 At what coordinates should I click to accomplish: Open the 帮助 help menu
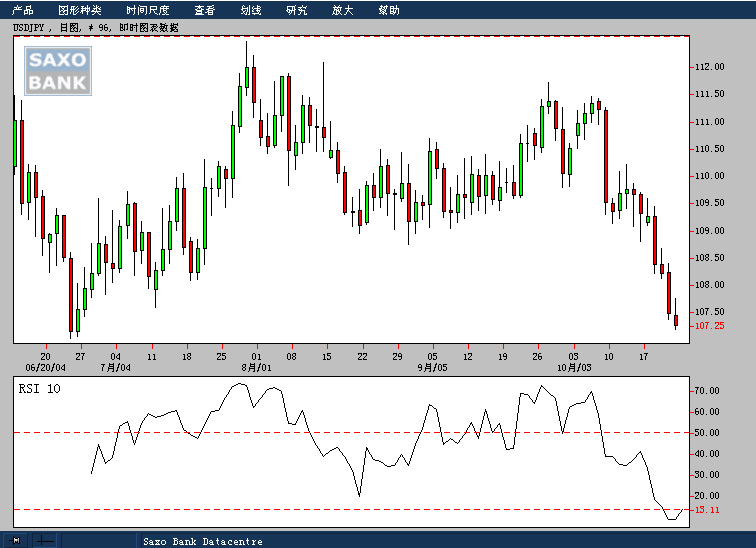tap(389, 10)
